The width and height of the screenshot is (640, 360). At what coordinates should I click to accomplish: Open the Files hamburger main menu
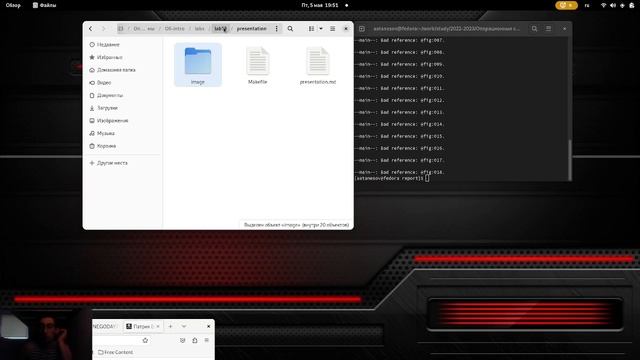click(333, 29)
